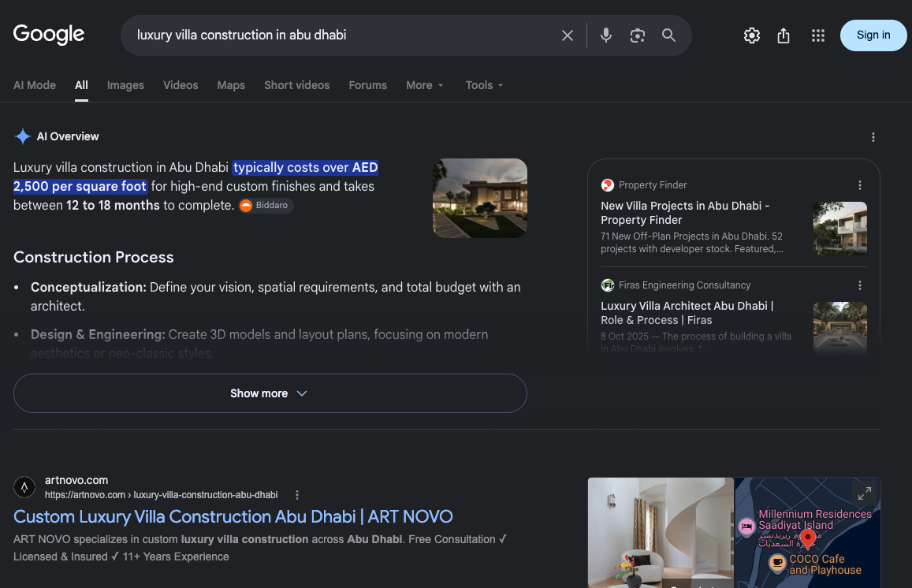Open Google apps grid icon
This screenshot has height=588, width=912.
coord(817,35)
